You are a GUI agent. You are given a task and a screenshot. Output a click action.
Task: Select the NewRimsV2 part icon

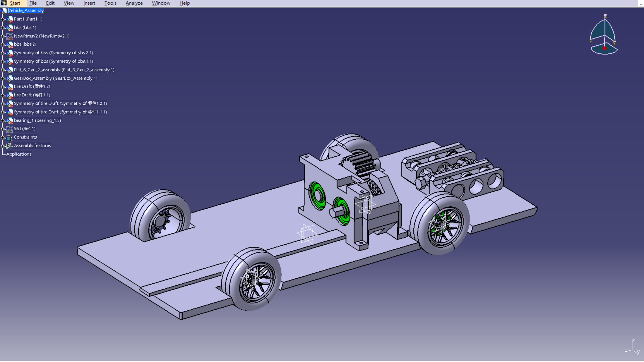(x=10, y=36)
